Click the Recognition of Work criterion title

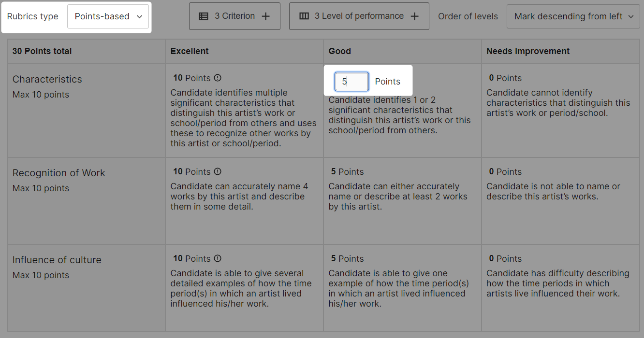(x=59, y=173)
